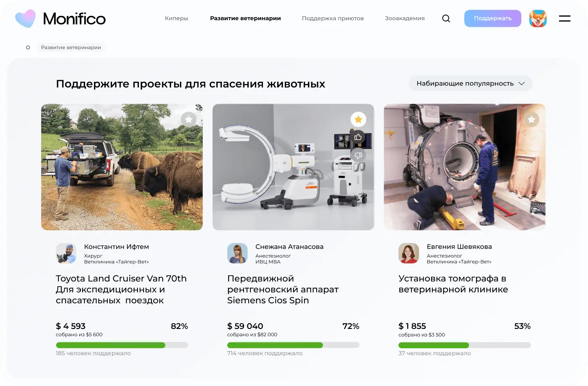Screen dimensions: 588x386
Task: Open Евгения Шевякова avatar photo
Action: click(x=409, y=253)
